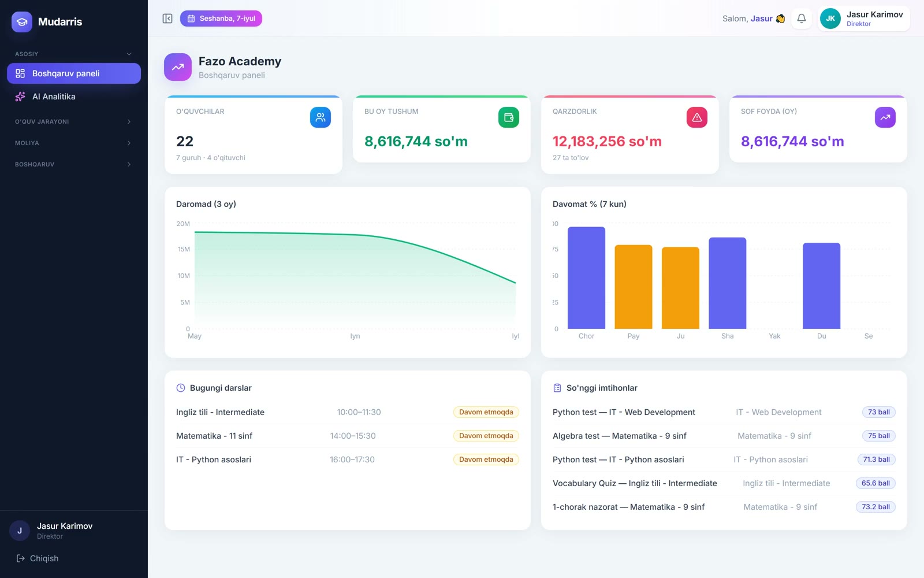Image resolution: width=924 pixels, height=578 pixels.
Task: Click the Ju attendance bar
Action: 680,288
